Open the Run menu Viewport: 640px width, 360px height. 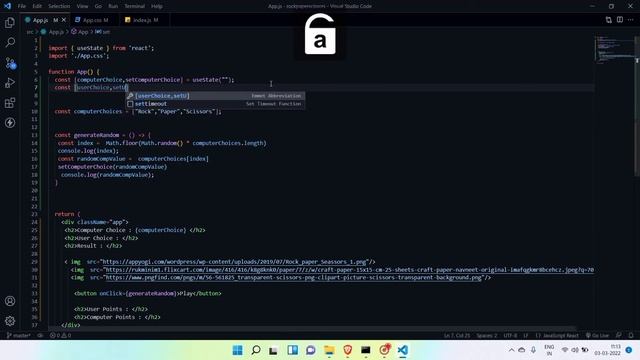pyautogui.click(x=113, y=6)
